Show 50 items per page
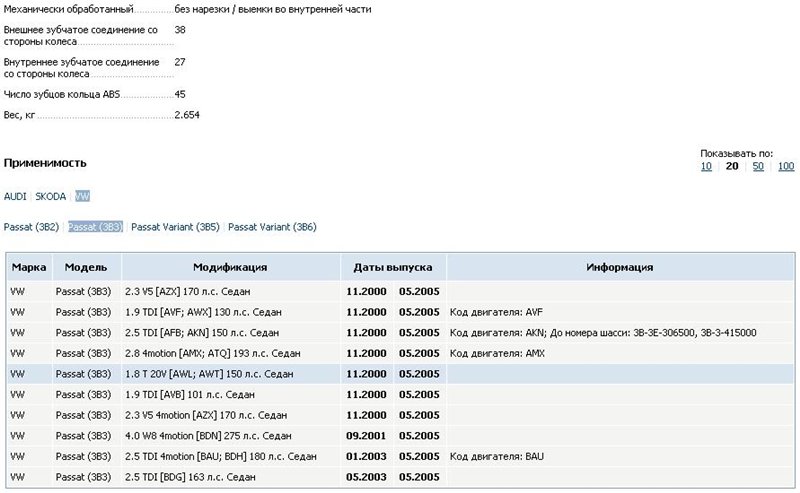800x493 pixels. pos(758,166)
